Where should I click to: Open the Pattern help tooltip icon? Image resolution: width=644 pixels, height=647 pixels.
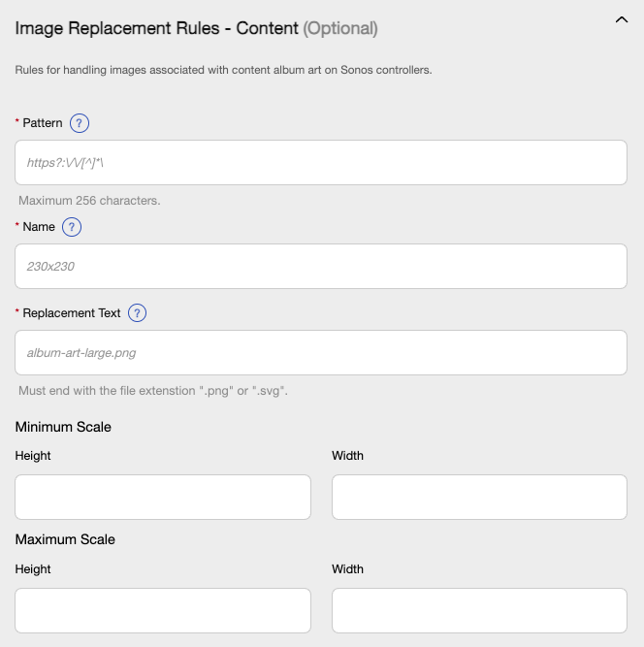point(80,123)
